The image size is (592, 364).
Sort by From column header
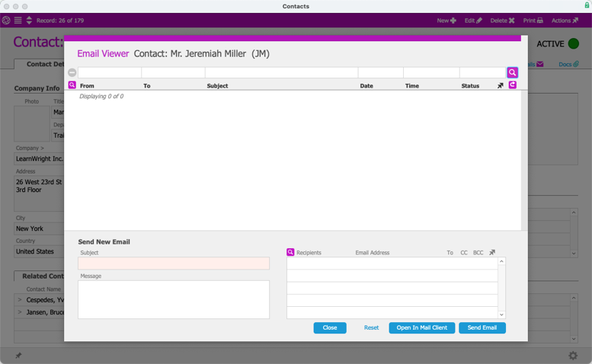[x=87, y=85]
